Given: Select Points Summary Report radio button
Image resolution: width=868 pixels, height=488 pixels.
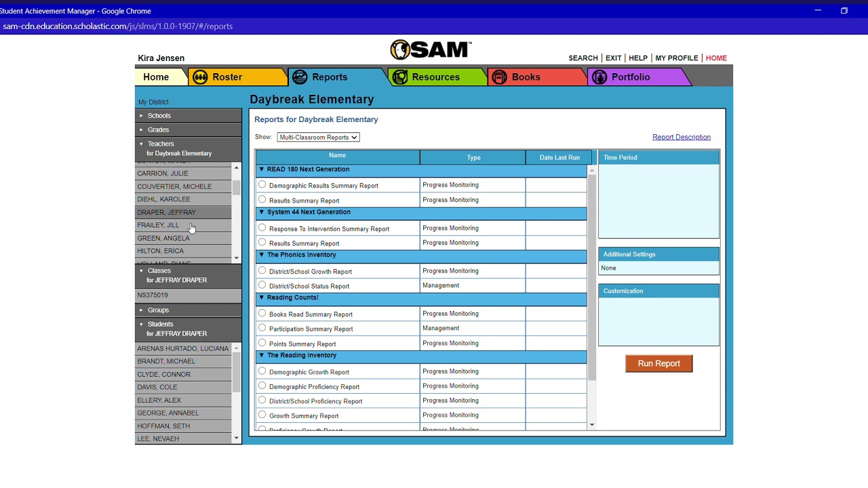Looking at the screenshot, I should [x=262, y=343].
